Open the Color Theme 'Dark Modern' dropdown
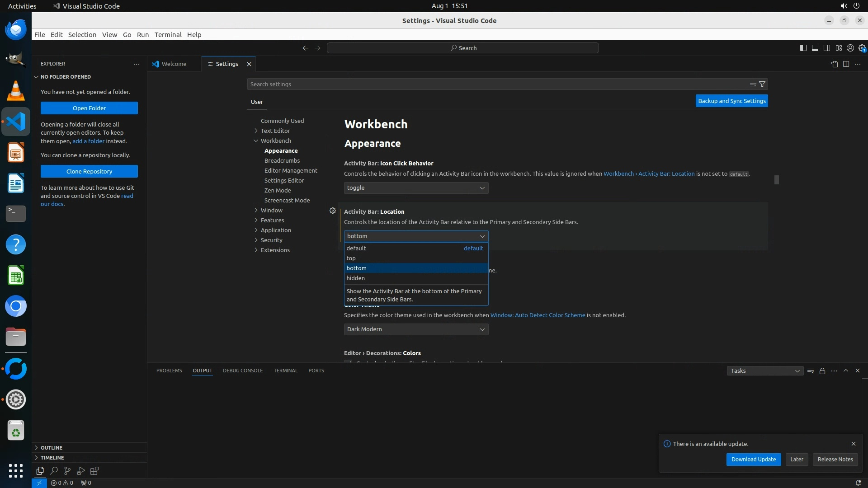 [x=416, y=329]
